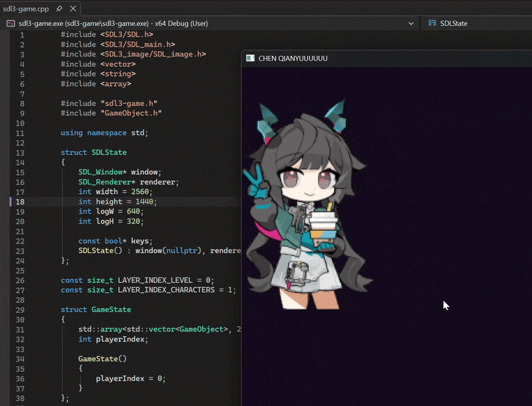
Task: Click 'SDL_Window* window;' line
Action: [120, 172]
